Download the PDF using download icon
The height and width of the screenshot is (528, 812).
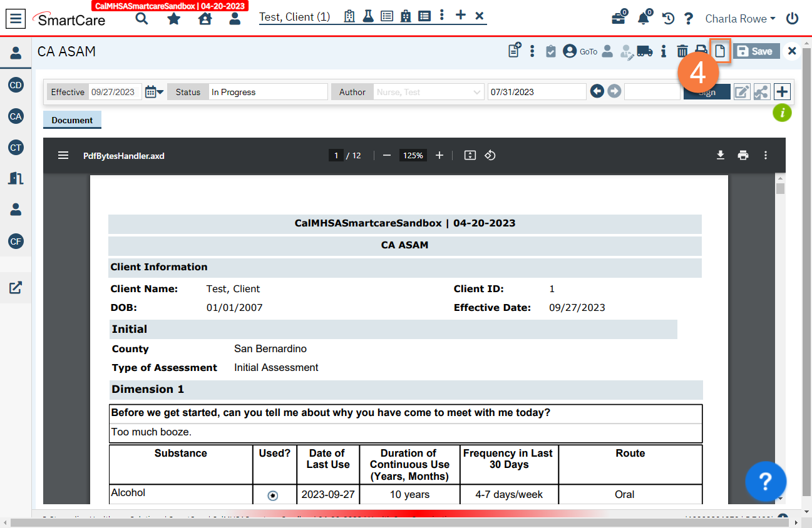pyautogui.click(x=721, y=155)
